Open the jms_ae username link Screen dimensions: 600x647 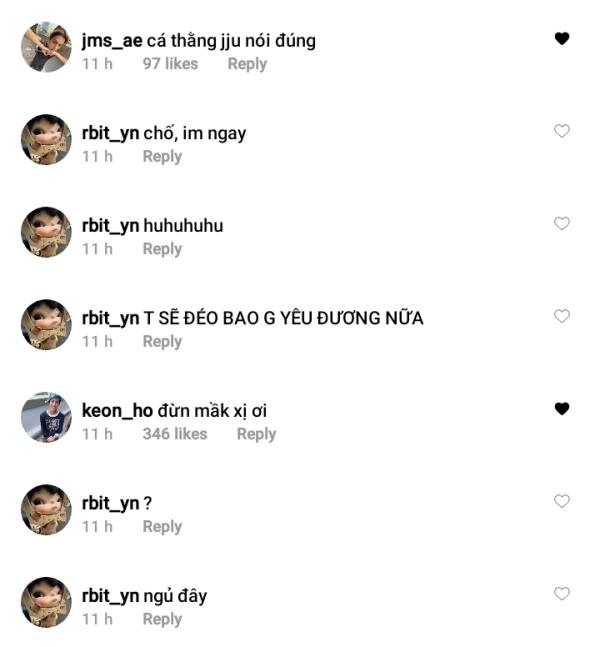point(112,41)
